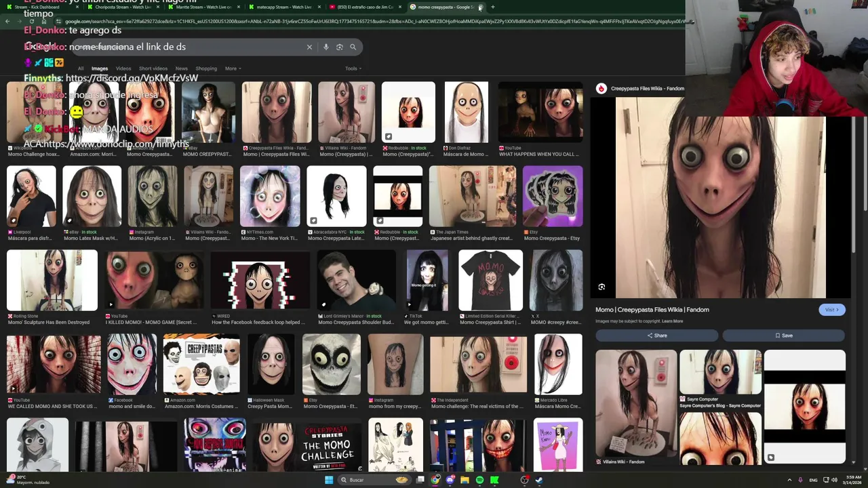This screenshot has width=868, height=488.
Task: Expand the More search filters dropdown
Action: [x=233, y=68]
